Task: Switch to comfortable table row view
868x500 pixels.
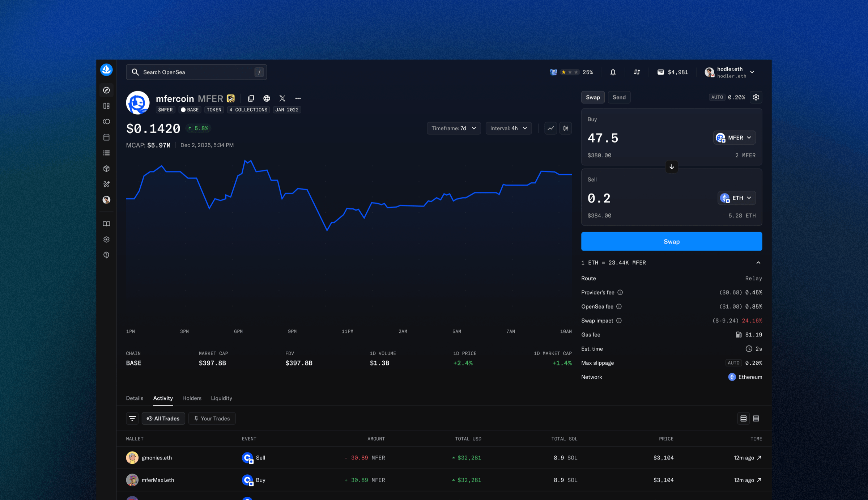Action: (743, 419)
